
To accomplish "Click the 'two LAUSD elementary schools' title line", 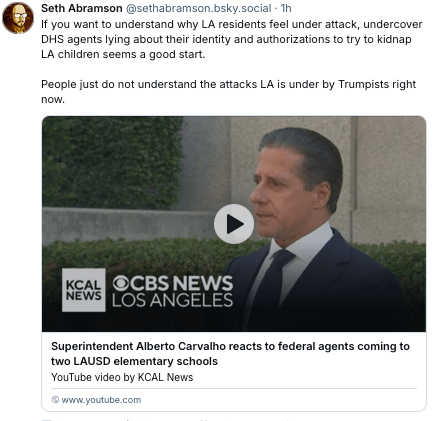I will pos(134,361).
